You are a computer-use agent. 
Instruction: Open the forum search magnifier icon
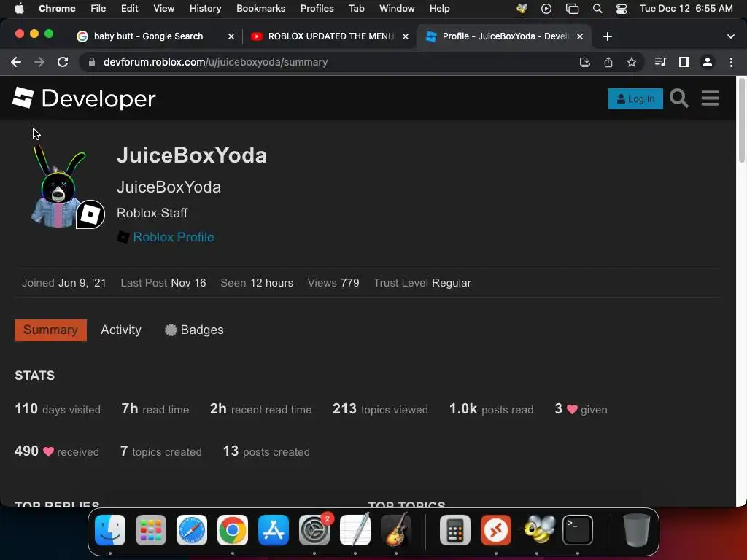tap(678, 98)
